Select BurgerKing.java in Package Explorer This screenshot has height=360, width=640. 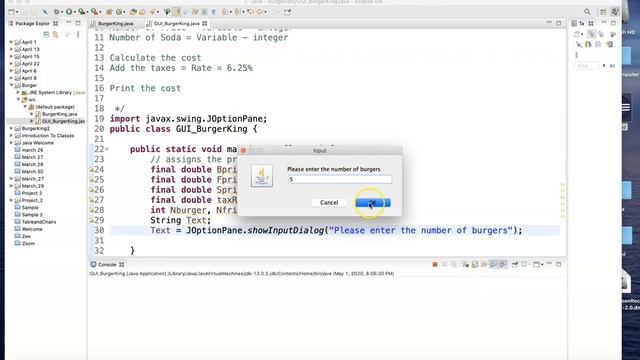pos(59,114)
